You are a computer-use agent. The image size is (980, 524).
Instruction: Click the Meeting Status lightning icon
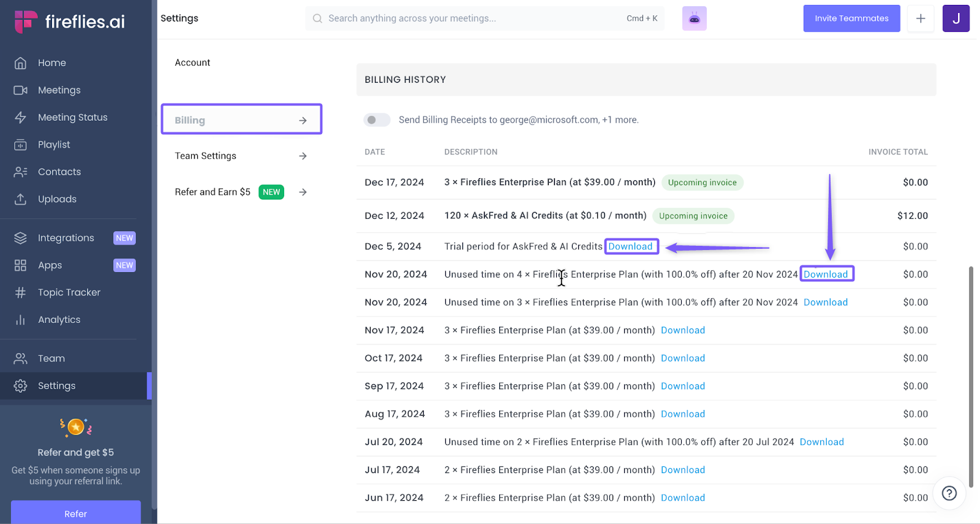pos(20,118)
